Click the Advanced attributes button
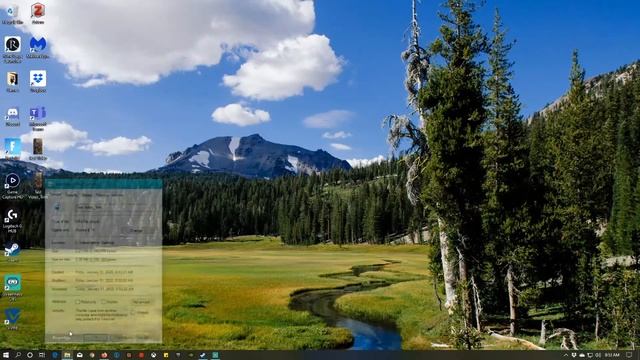 (x=141, y=302)
